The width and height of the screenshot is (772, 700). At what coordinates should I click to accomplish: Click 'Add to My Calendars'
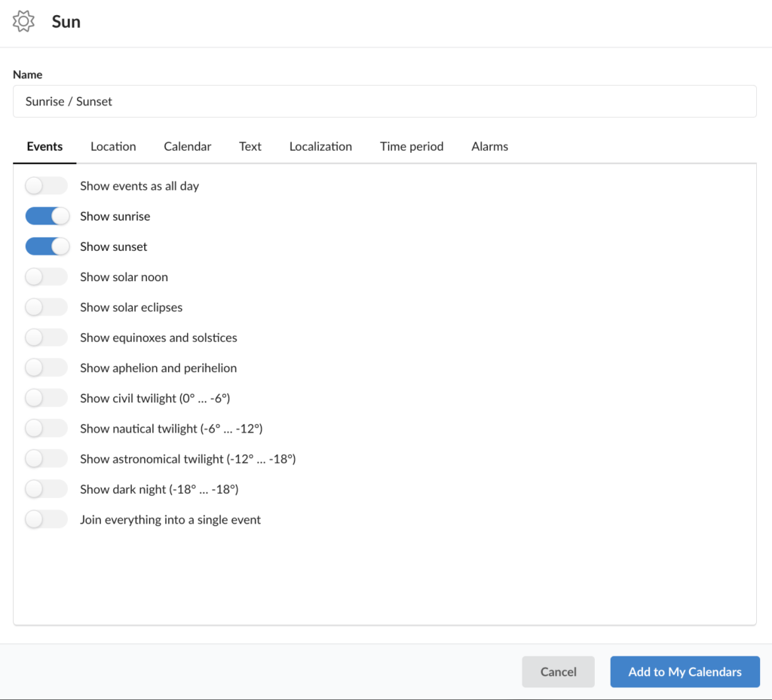pos(684,671)
